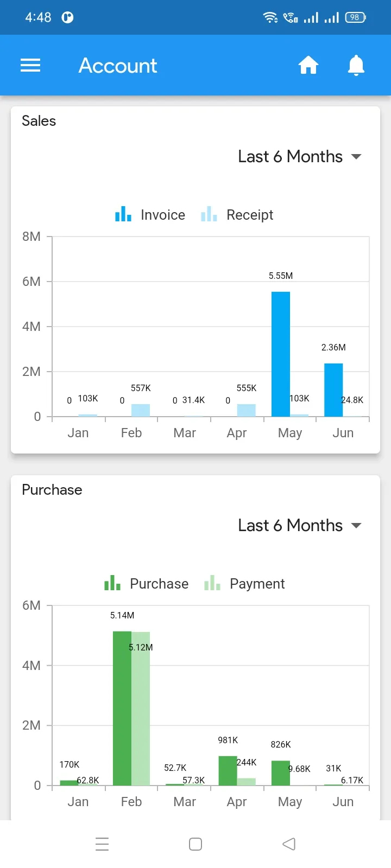Click the 8M axis label in Sales chart
The width and height of the screenshot is (391, 868).
31,237
